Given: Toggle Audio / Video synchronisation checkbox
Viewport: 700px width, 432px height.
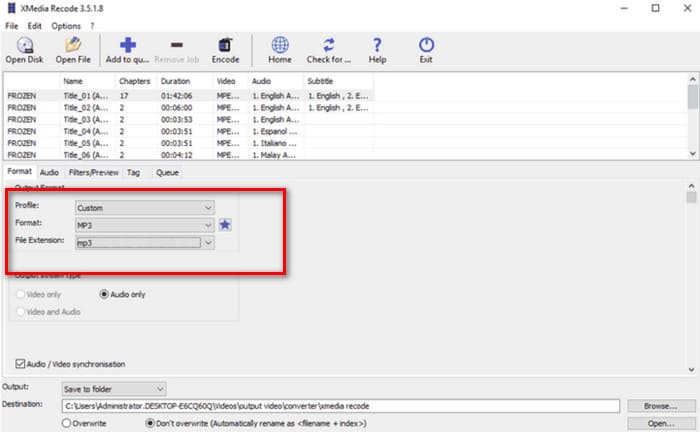Looking at the screenshot, I should click(20, 364).
